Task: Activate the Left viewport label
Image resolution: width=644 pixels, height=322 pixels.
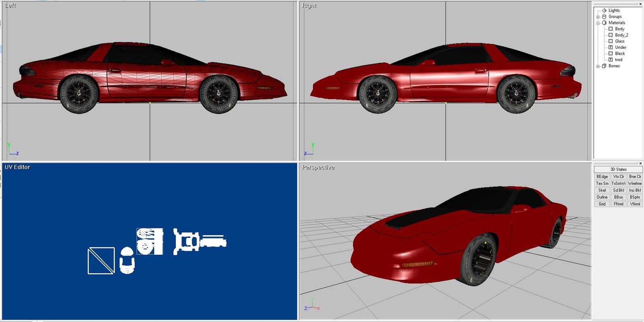Action: (x=10, y=6)
